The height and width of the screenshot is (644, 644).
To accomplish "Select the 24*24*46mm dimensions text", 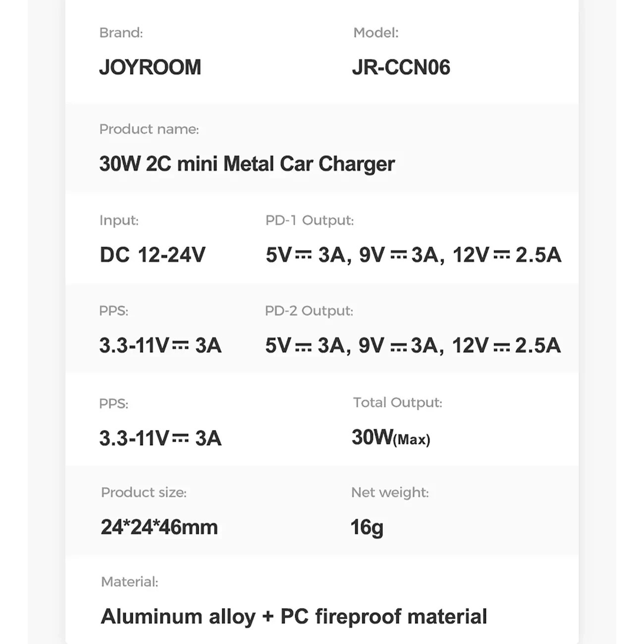I will tap(159, 527).
